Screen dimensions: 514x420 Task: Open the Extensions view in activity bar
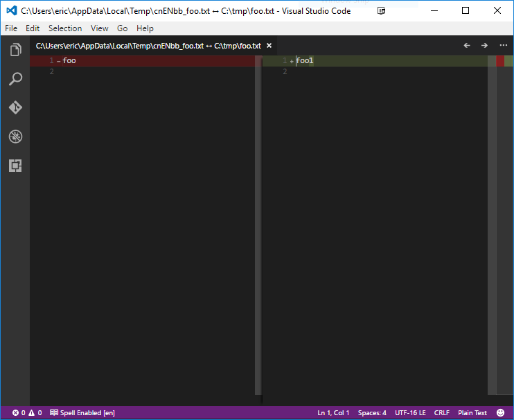(15, 165)
